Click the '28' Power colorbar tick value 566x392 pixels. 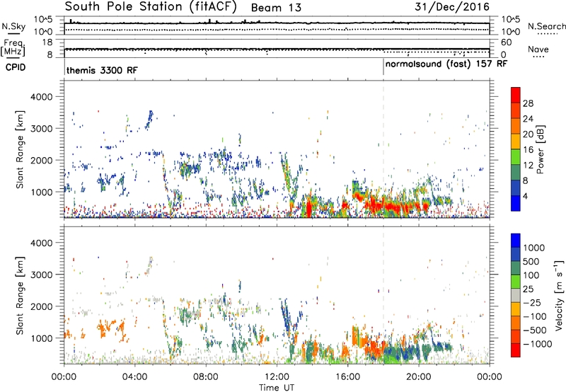528,103
